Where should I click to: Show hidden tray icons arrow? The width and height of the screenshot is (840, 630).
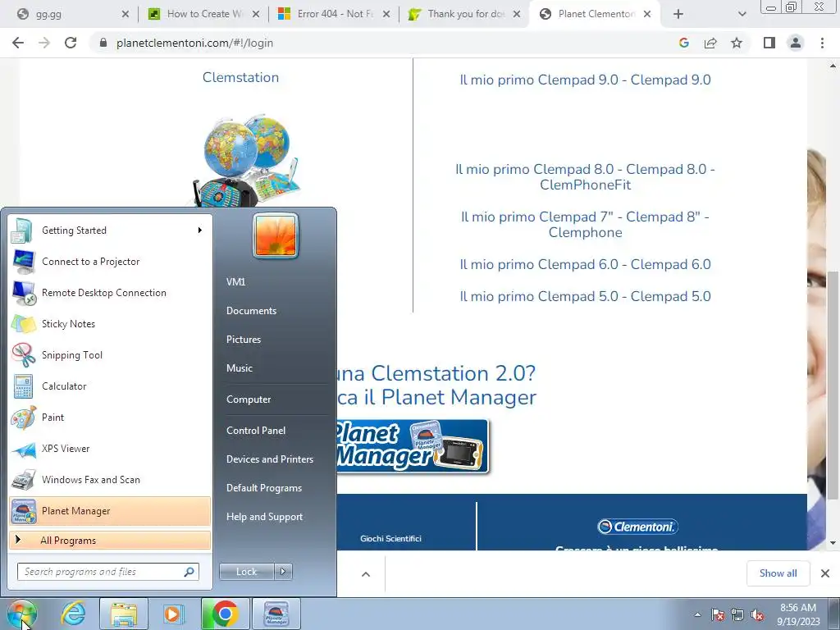point(697,615)
